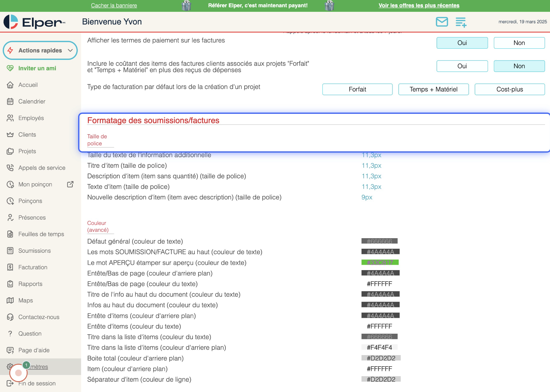This screenshot has height=392, width=550.
Task: Go to Facturation in sidebar
Action: [33, 267]
